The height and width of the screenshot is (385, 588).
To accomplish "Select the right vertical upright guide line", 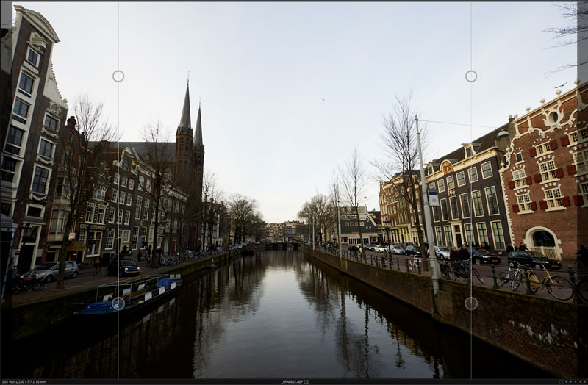I will [471, 187].
